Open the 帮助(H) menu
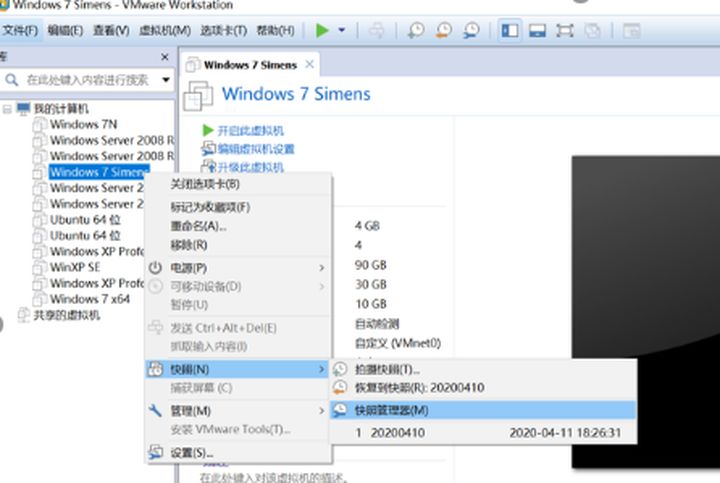The image size is (720, 483). 276,31
